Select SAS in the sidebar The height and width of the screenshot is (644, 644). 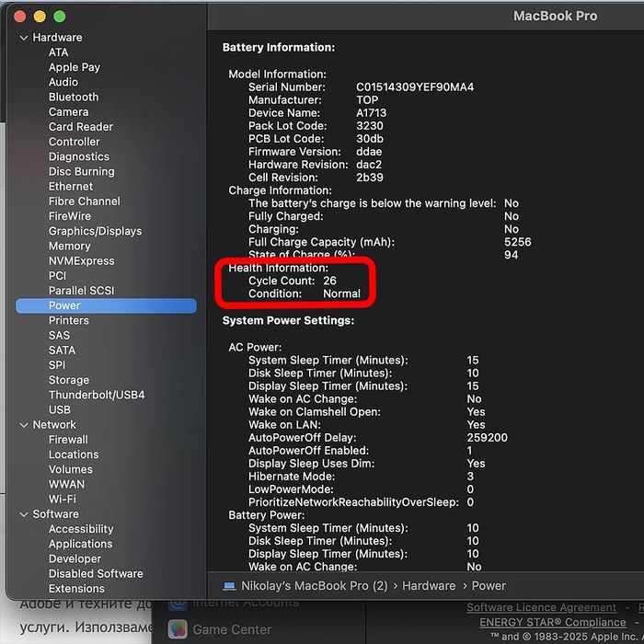click(59, 336)
